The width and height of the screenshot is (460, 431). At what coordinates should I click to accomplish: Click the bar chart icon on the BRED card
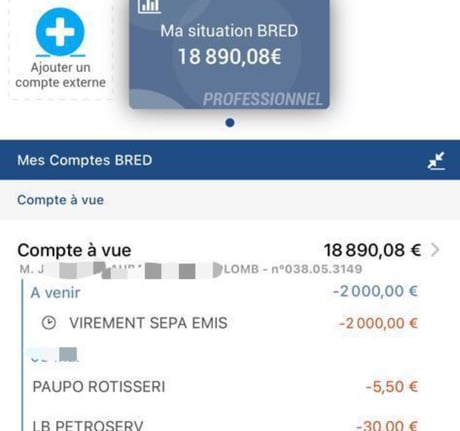(150, 6)
